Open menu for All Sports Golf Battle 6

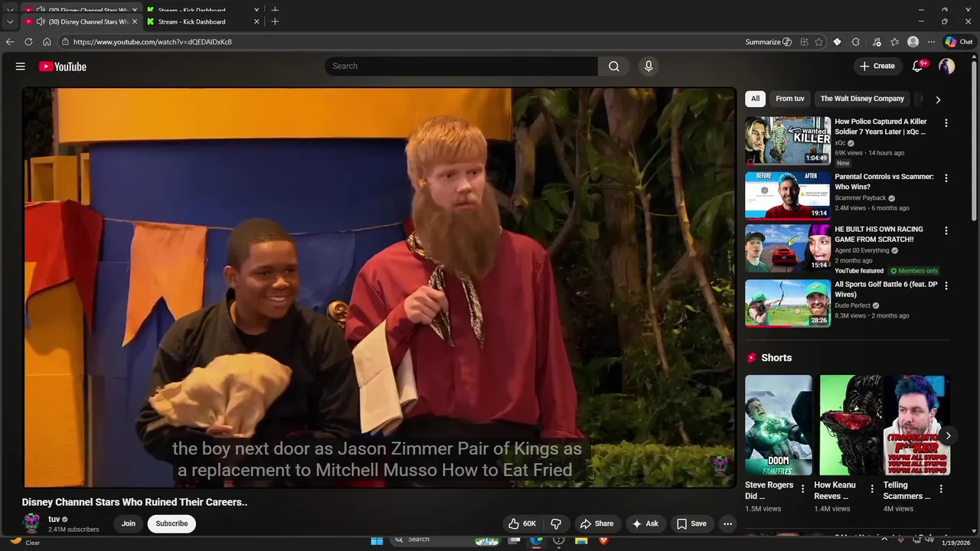946,285
